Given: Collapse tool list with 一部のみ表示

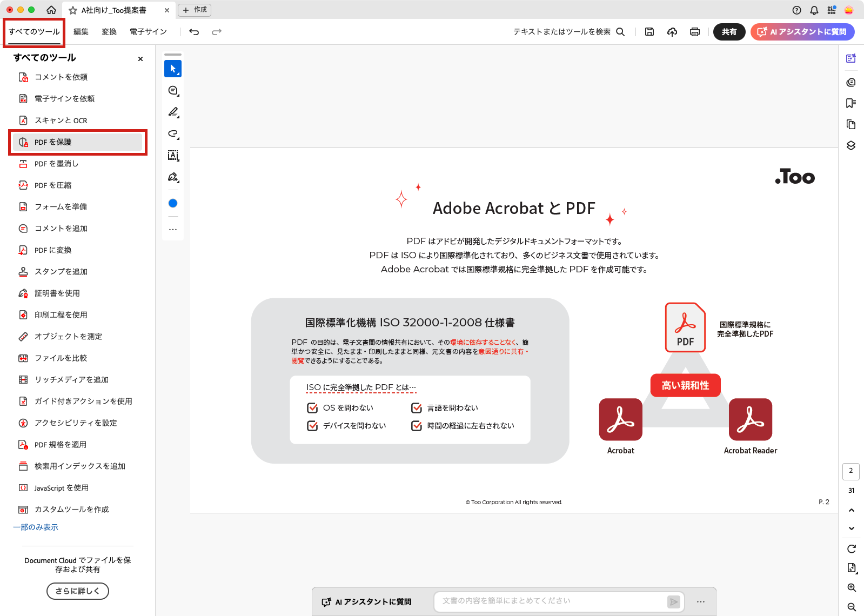Looking at the screenshot, I should [x=36, y=527].
